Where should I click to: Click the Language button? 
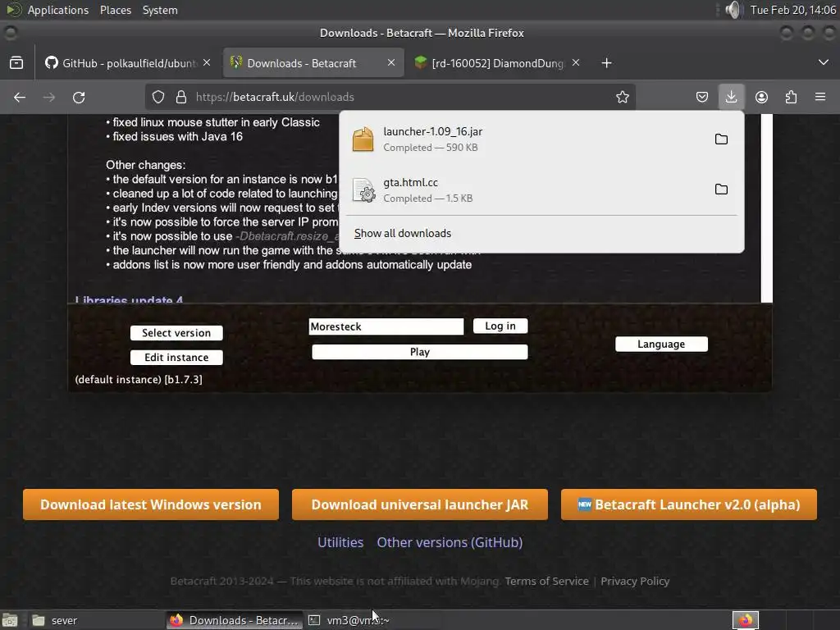point(661,344)
